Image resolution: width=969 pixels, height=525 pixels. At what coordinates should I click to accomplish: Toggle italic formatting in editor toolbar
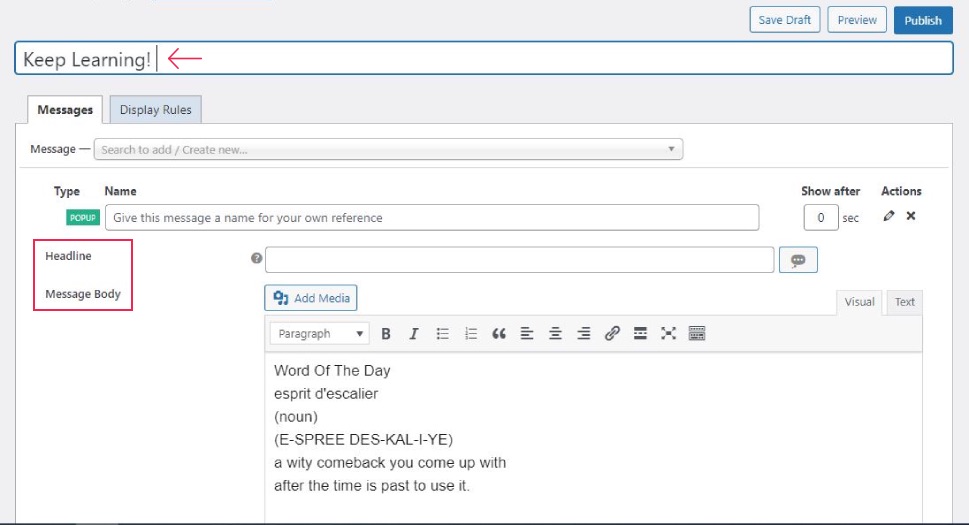[413, 334]
